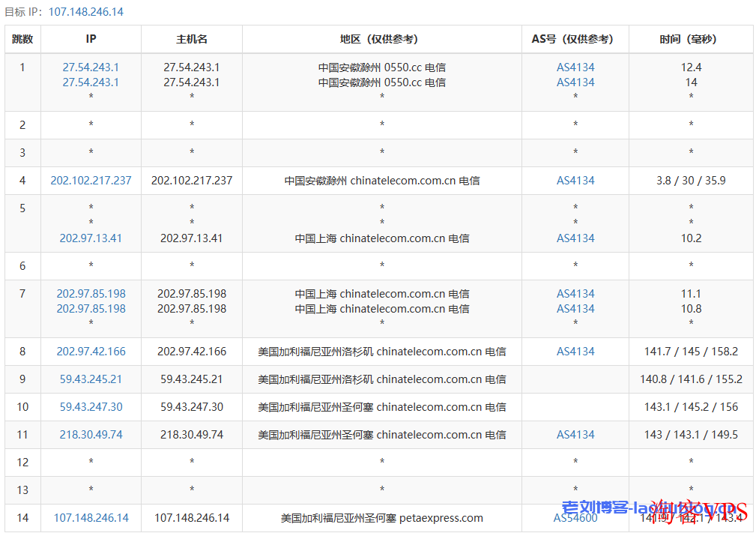Click hostname 218.30.49.74 in 主机名 column

[x=191, y=435]
